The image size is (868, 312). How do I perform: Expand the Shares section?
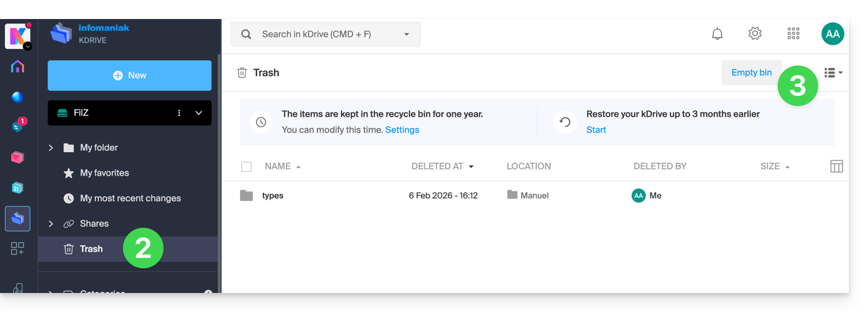pos(51,224)
